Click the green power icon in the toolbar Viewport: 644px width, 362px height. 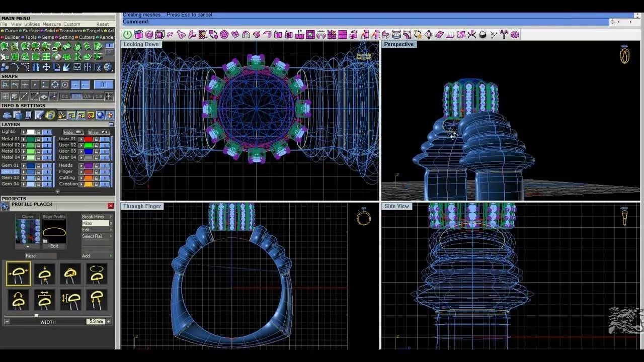(x=127, y=35)
